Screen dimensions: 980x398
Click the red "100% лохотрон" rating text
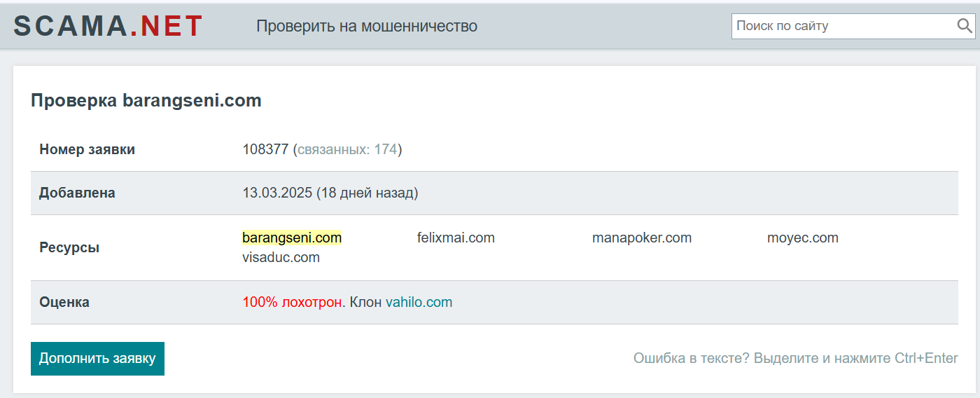click(293, 303)
